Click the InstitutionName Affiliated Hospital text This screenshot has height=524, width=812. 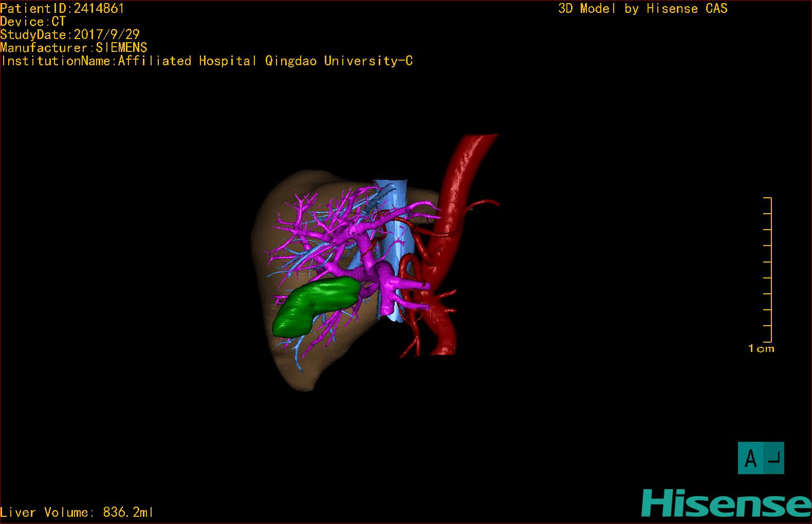point(207,61)
